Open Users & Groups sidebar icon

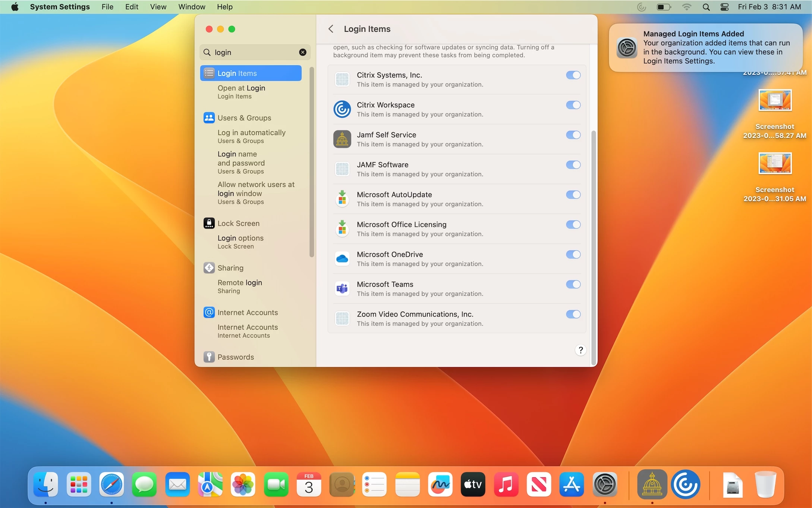point(209,118)
